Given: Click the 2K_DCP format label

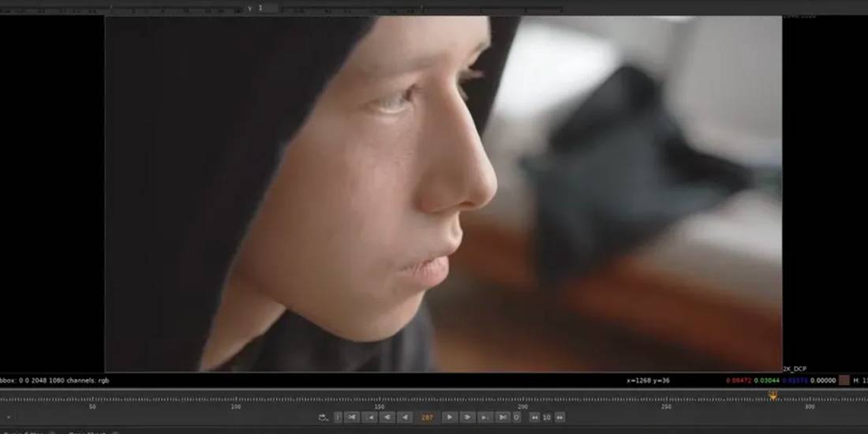Looking at the screenshot, I should click(795, 369).
